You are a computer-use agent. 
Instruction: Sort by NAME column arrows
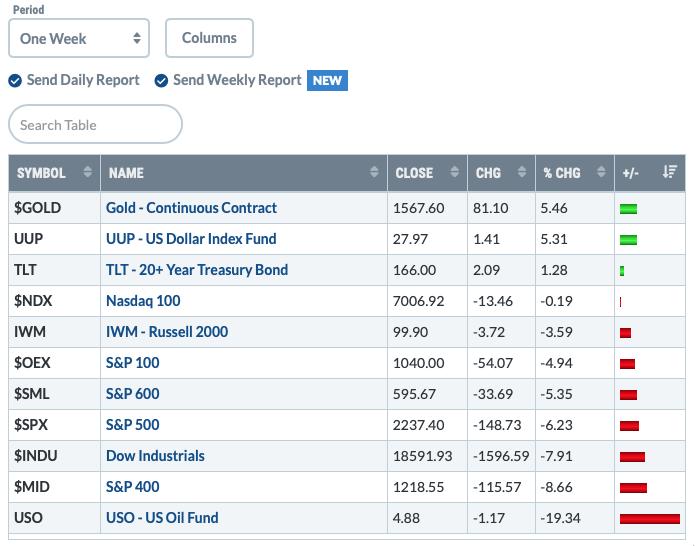click(375, 172)
